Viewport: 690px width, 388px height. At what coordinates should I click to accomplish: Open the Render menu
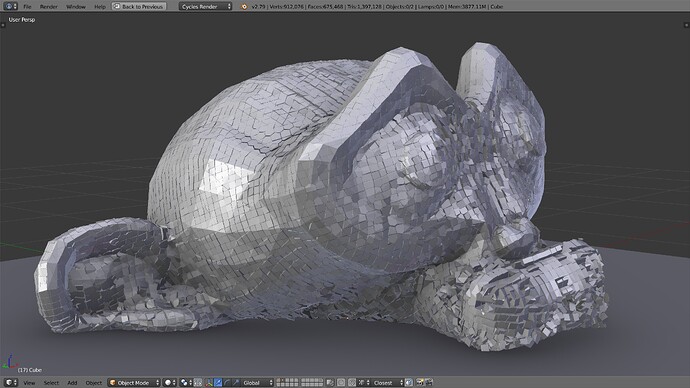point(49,7)
